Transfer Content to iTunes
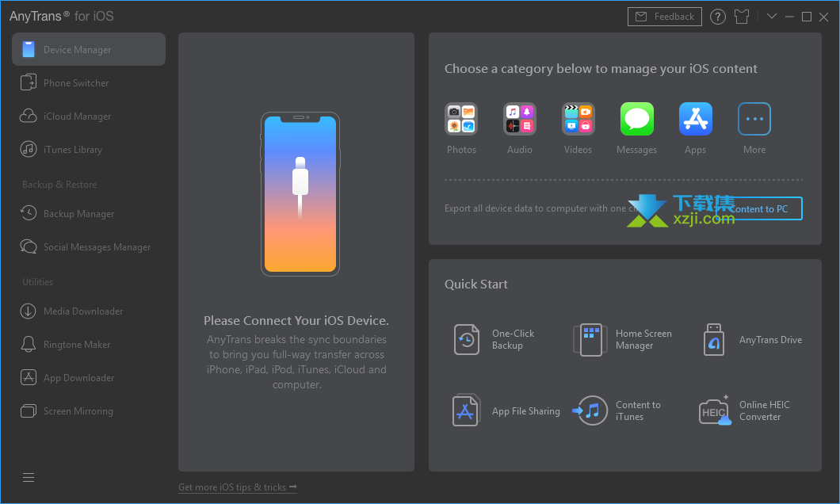 (x=617, y=410)
